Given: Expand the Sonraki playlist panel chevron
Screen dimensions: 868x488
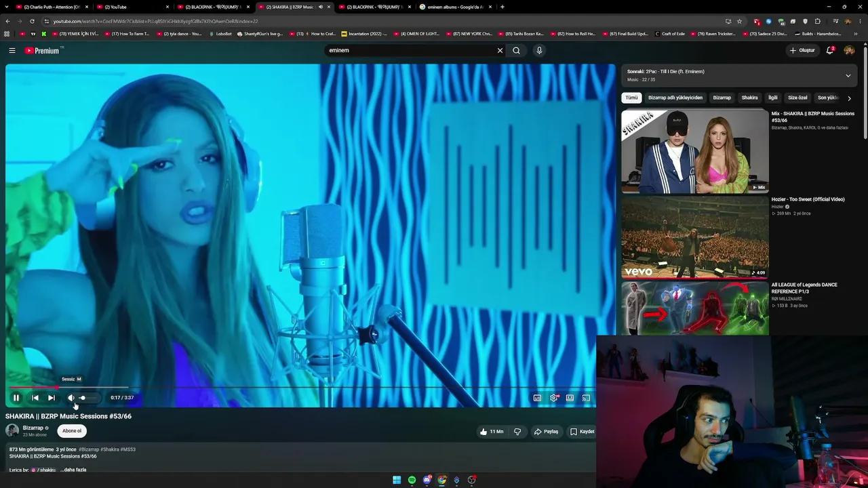Looking at the screenshot, I should tap(848, 75).
